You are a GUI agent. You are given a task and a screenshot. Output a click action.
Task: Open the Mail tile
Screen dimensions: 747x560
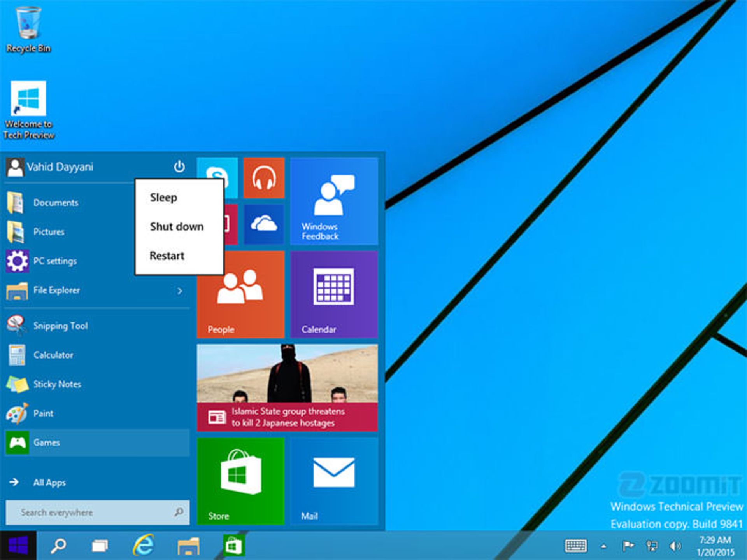[x=334, y=481]
